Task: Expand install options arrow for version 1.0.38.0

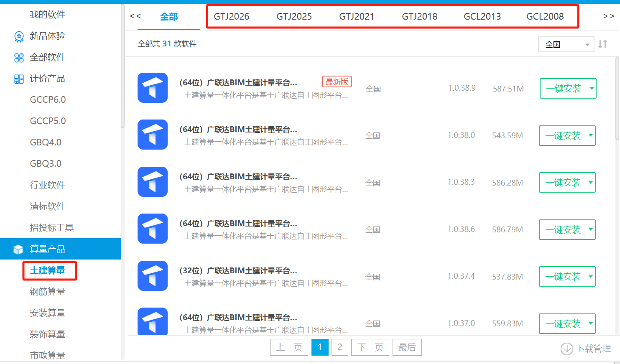Action: 590,135
